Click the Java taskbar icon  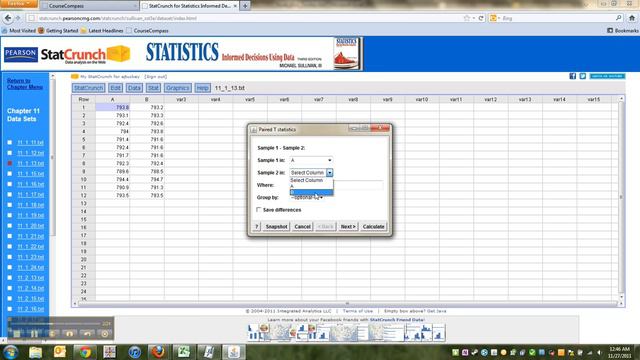point(233,352)
